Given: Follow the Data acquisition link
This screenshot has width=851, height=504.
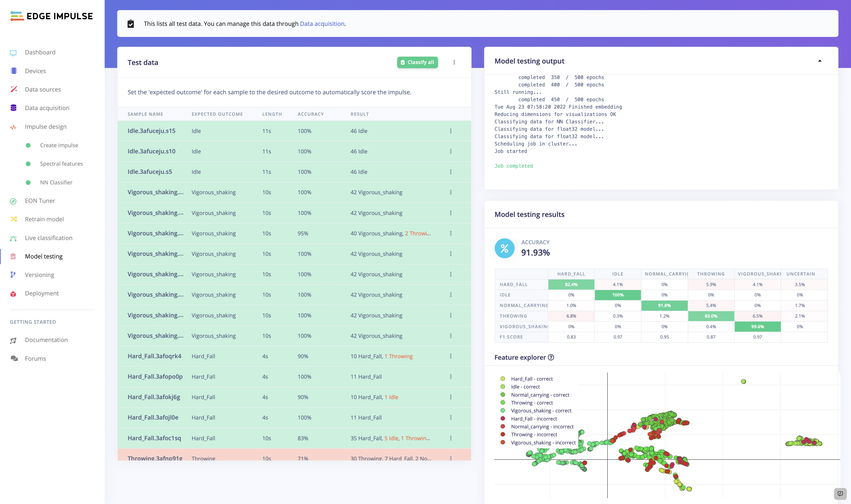Looking at the screenshot, I should [322, 24].
